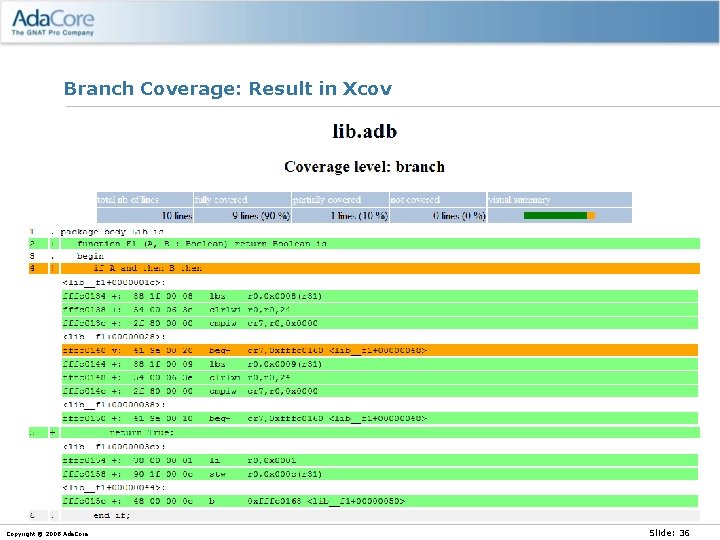Collapse the "return True;" source line
Viewport: 720px width, 540px height.
coord(380,433)
